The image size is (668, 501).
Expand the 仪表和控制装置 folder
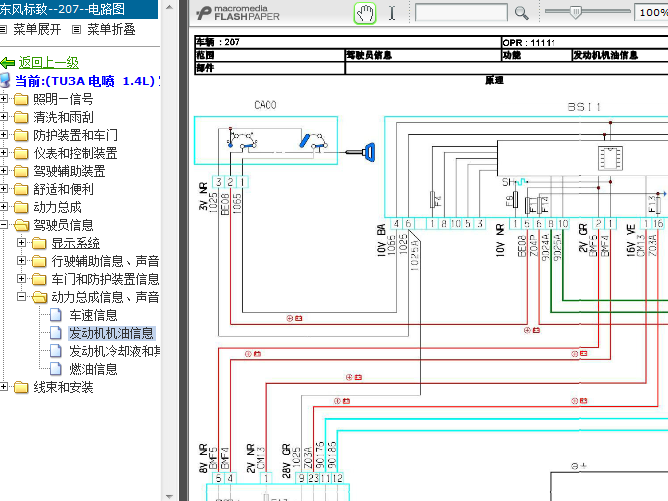[4, 153]
